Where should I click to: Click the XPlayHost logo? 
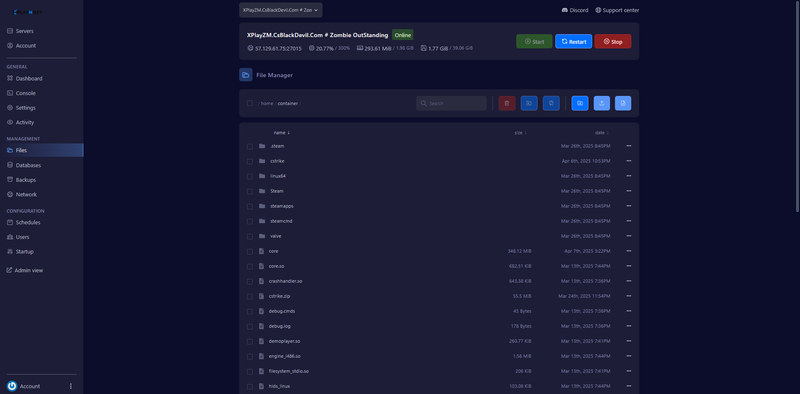[28, 11]
